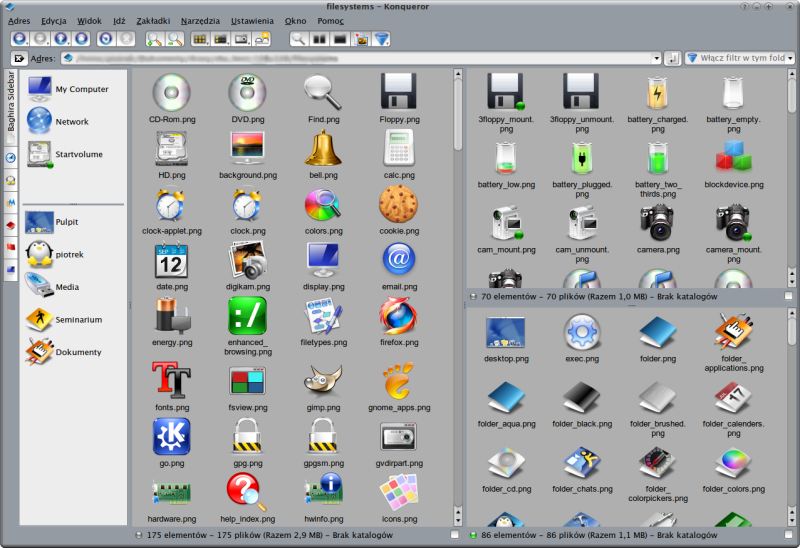
Task: Open the history clock sidebar tab
Action: [11, 158]
